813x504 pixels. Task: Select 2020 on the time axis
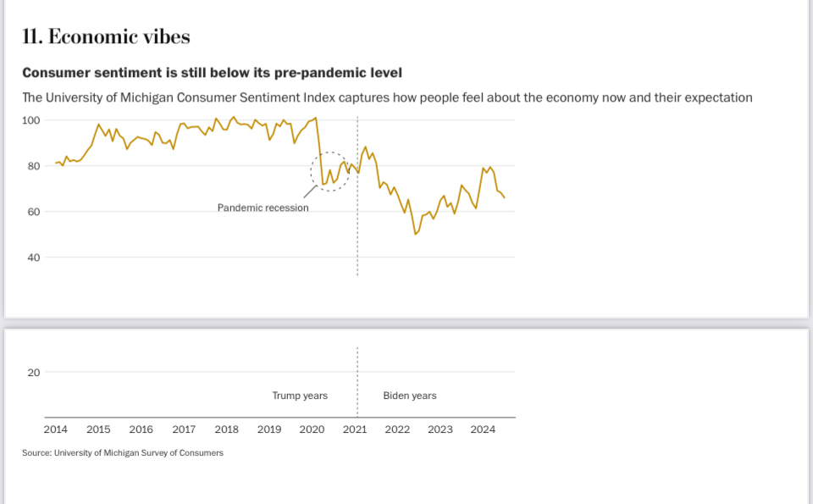point(312,429)
